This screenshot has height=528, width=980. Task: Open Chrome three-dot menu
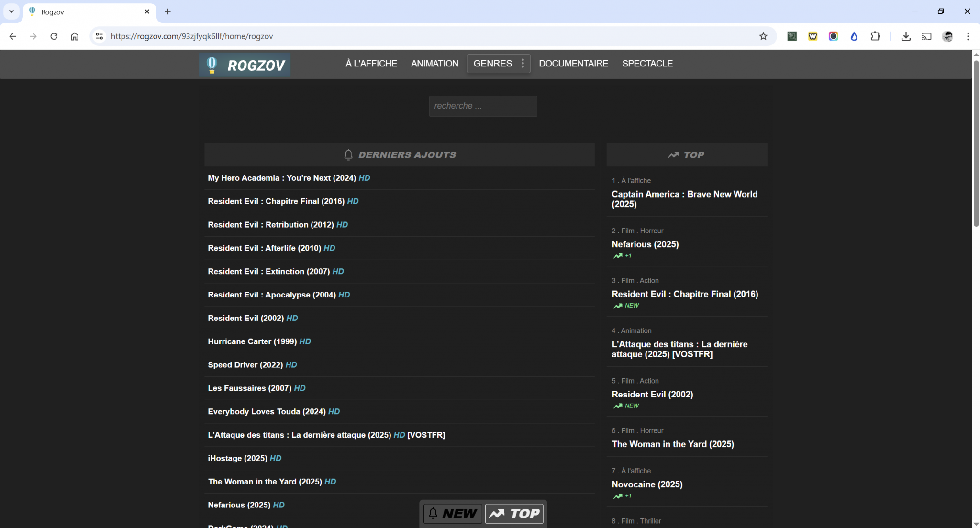(x=968, y=36)
